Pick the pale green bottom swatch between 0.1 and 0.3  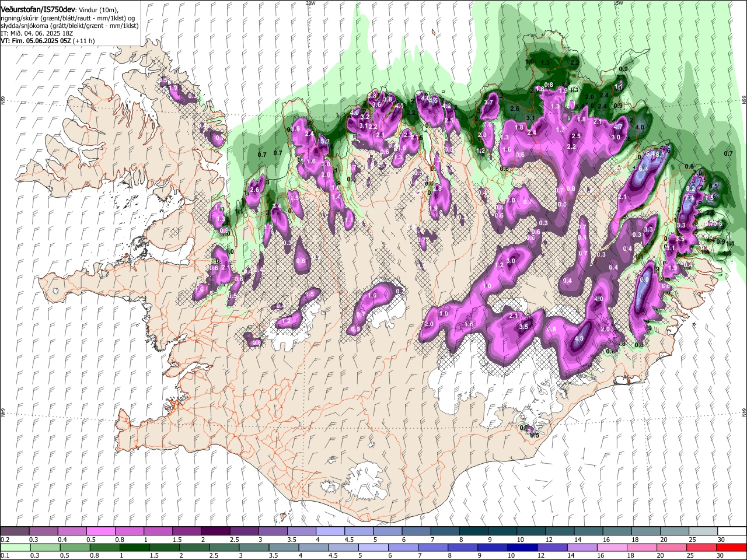pos(15,548)
